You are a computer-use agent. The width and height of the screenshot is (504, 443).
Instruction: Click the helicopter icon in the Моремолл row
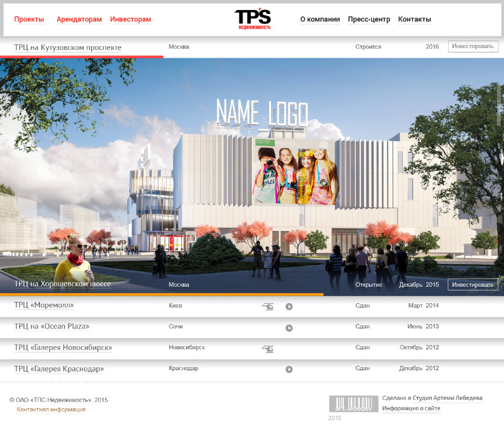pos(268,306)
